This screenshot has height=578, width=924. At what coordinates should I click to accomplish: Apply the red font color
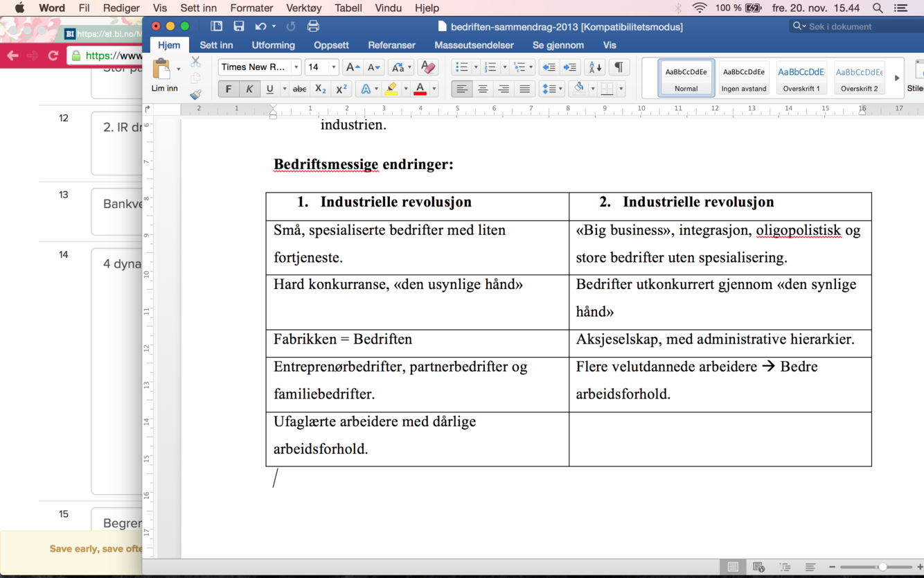pyautogui.click(x=420, y=89)
